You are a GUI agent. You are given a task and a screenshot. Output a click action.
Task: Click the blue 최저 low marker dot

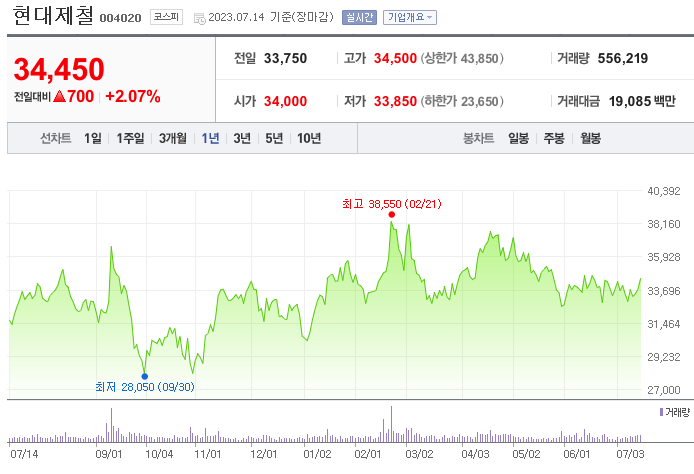point(145,377)
